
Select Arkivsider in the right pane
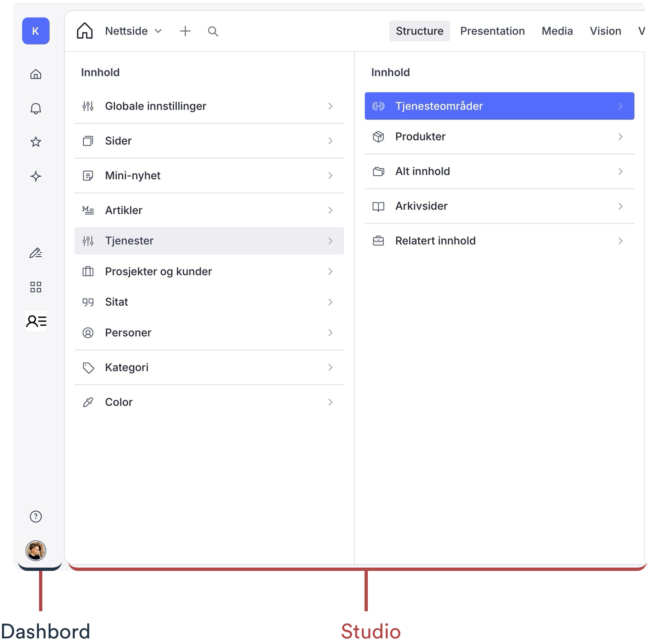pos(499,206)
